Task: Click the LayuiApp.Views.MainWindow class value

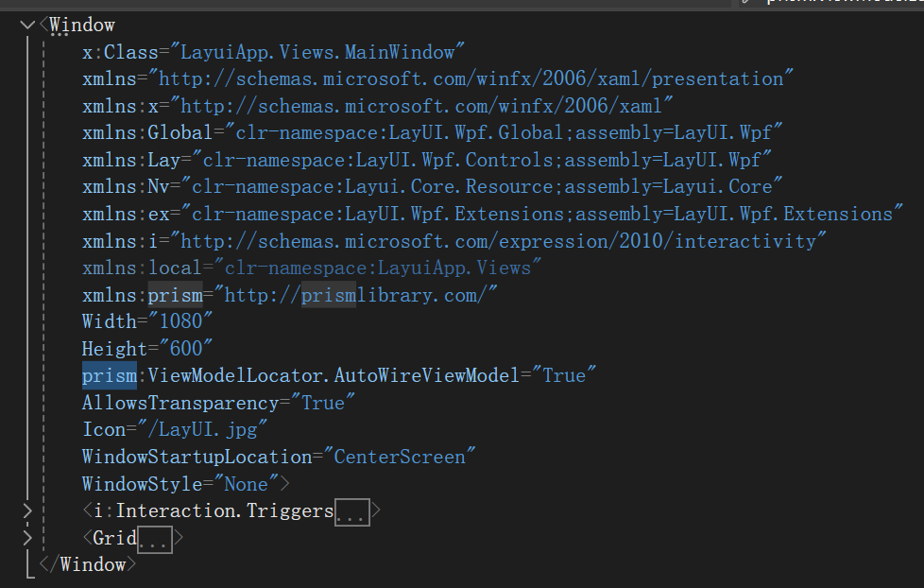Action: (x=318, y=52)
